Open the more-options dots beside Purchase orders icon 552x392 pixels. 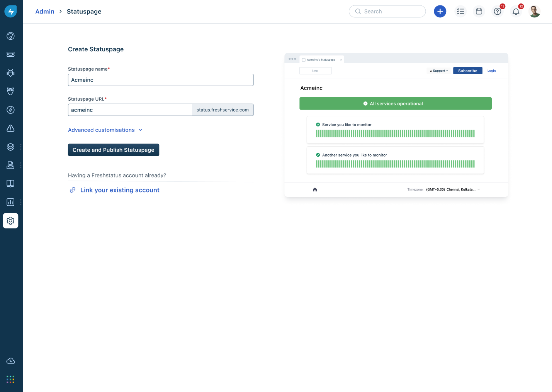click(20, 165)
